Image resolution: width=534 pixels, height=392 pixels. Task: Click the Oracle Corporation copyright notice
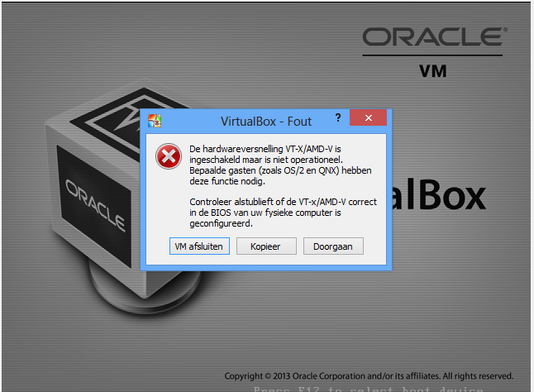click(369, 376)
